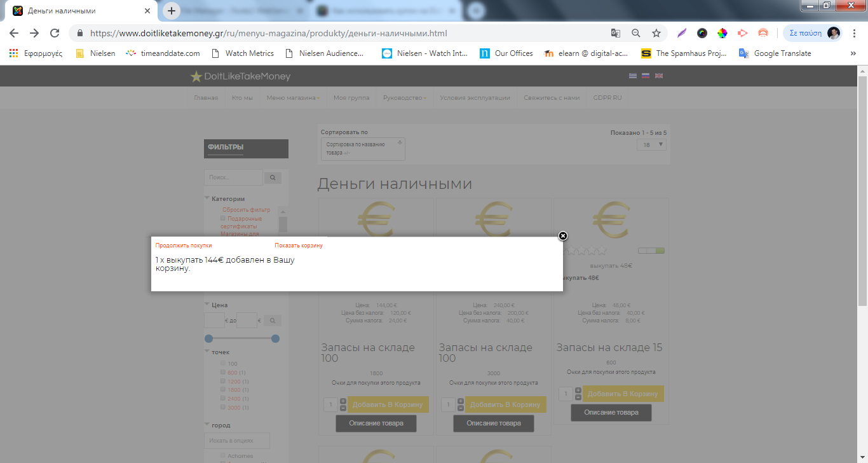Switch language with British flag
The height and width of the screenshot is (463, 868).
point(659,76)
